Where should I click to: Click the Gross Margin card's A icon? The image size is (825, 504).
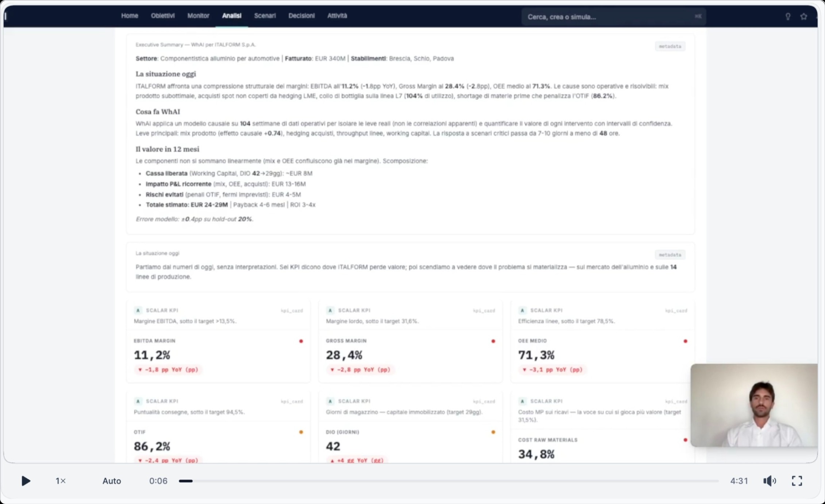[x=330, y=310]
